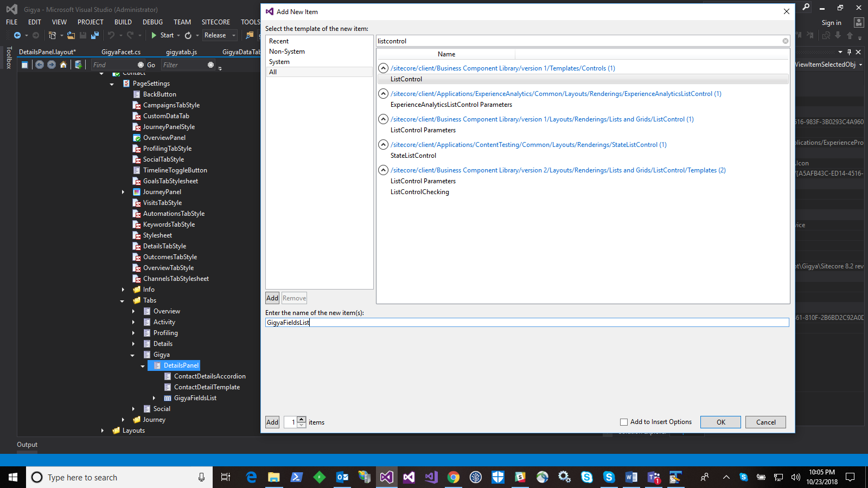
Task: Open Word from the taskbar
Action: point(631,477)
